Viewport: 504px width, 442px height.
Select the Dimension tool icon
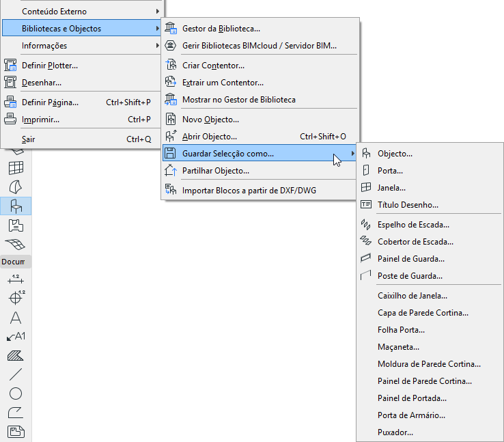tap(16, 279)
